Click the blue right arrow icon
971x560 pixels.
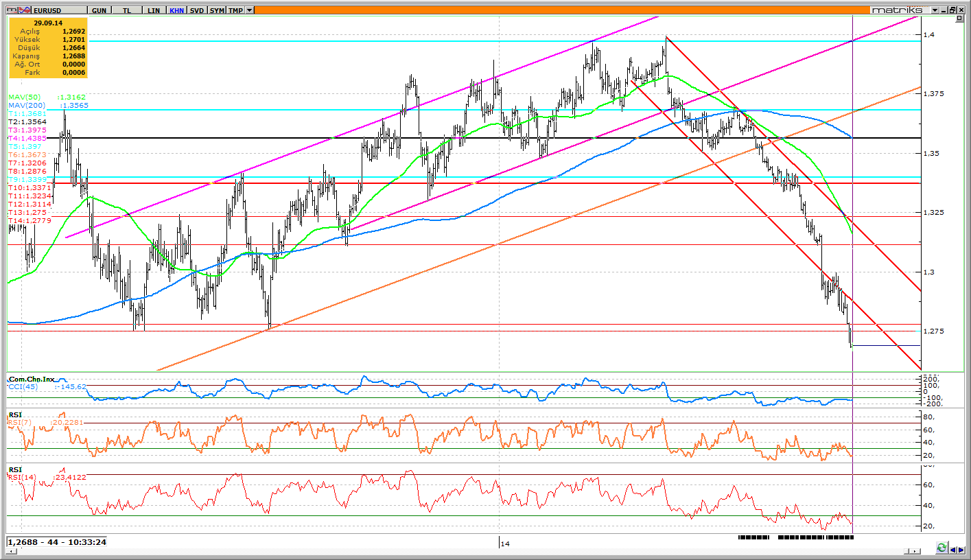pyautogui.click(x=961, y=550)
